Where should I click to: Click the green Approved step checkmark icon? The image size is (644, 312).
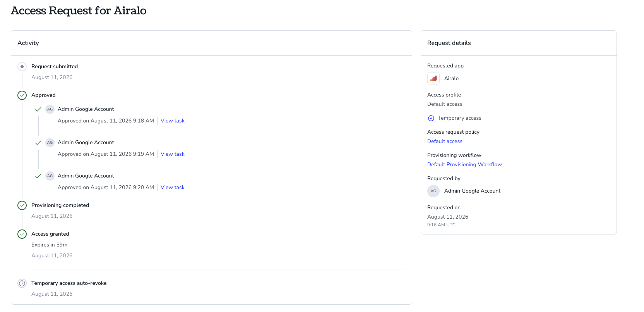(x=22, y=95)
